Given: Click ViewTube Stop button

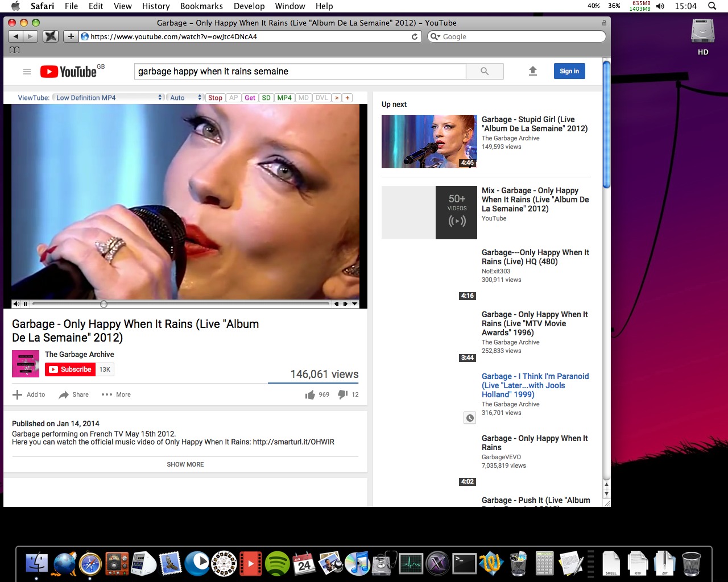Looking at the screenshot, I should click(215, 98).
